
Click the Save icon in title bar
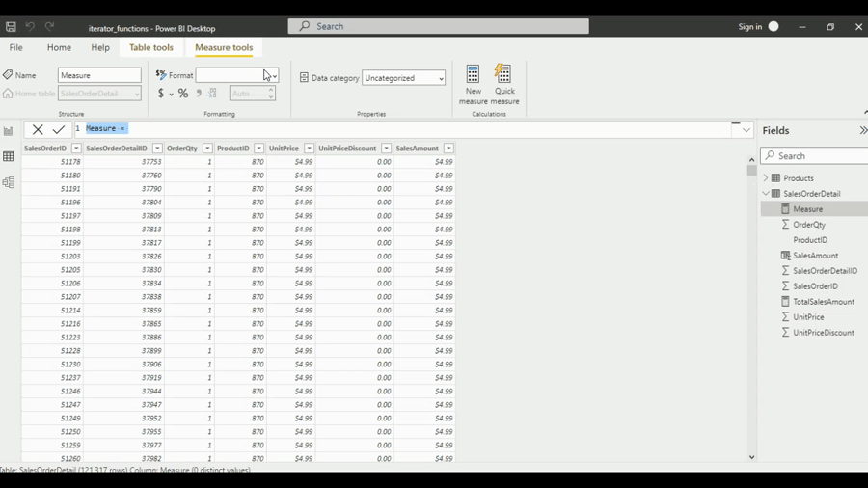(11, 27)
